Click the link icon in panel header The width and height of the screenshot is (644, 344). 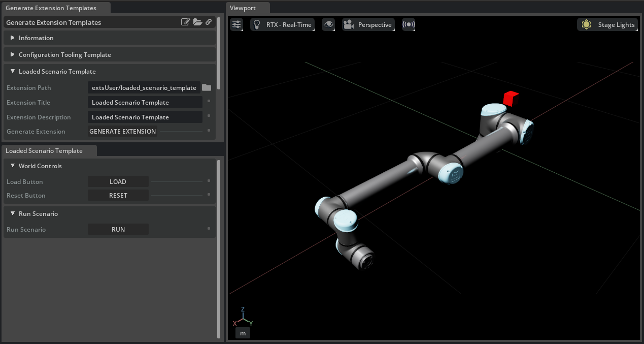[209, 22]
